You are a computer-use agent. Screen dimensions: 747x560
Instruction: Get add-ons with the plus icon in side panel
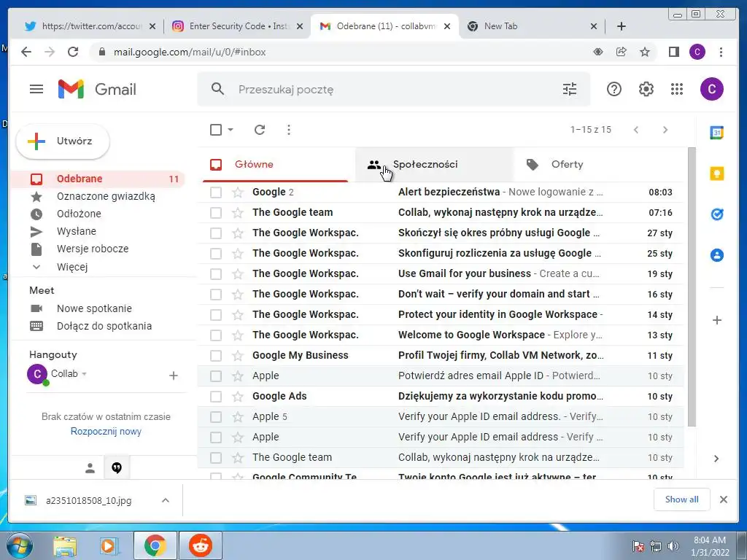click(716, 320)
